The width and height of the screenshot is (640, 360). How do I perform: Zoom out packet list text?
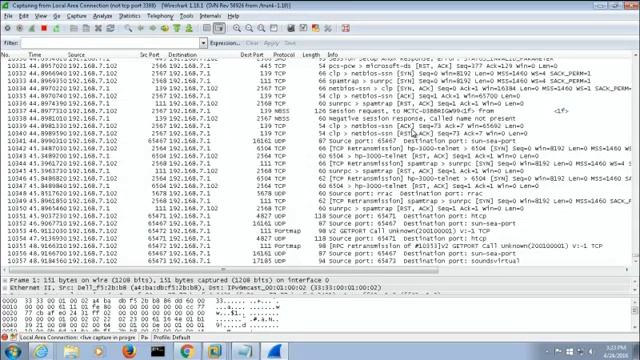[249, 28]
